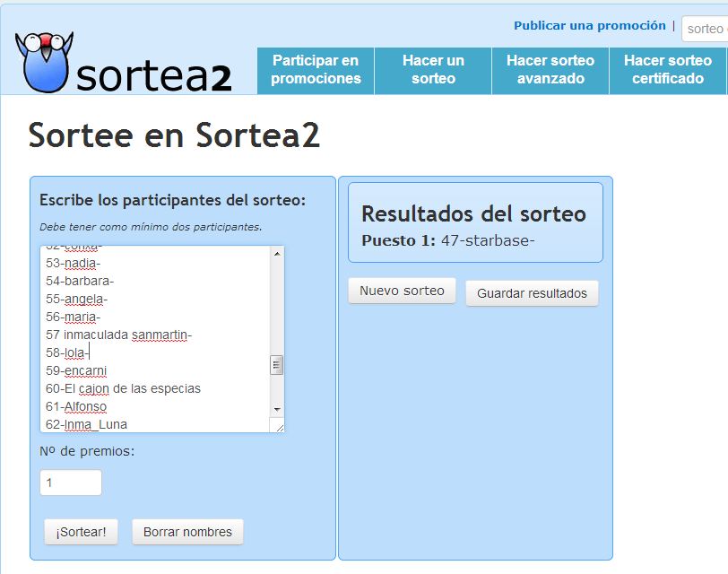Go to Hacer sorteo certificado
The image size is (728, 574).
click(668, 70)
